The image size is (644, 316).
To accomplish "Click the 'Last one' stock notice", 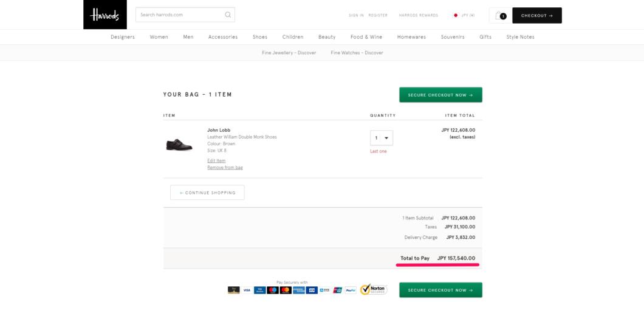I will pyautogui.click(x=379, y=151).
